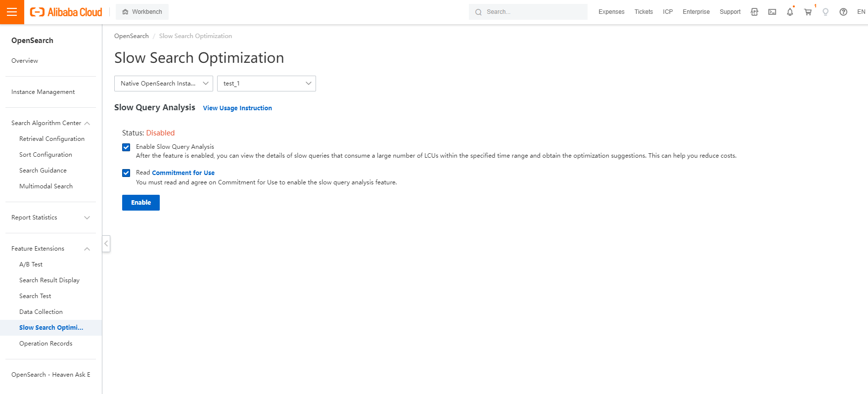The height and width of the screenshot is (394, 868).
Task: Open Data Collection page
Action: coord(41,312)
